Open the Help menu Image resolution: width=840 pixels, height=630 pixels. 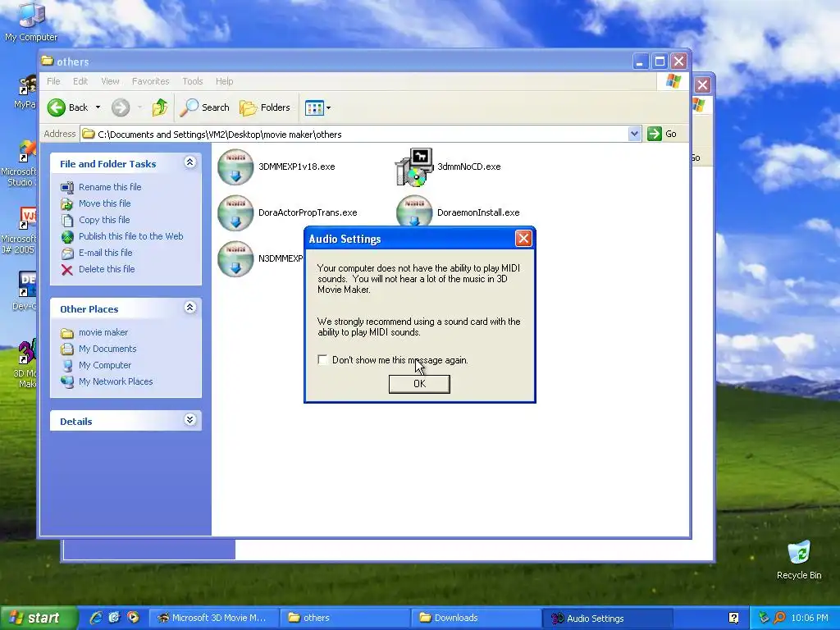pos(224,81)
